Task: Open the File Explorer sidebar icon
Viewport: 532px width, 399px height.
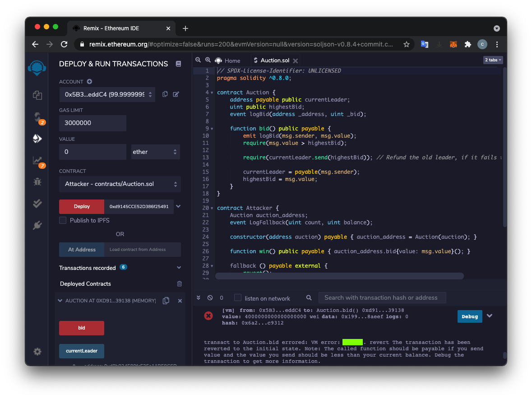Action: click(x=37, y=95)
